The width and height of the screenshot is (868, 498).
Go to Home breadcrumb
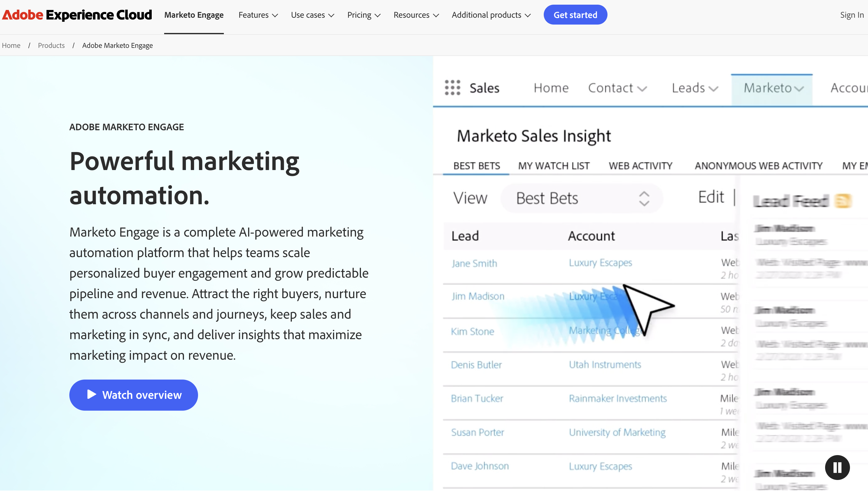point(11,45)
